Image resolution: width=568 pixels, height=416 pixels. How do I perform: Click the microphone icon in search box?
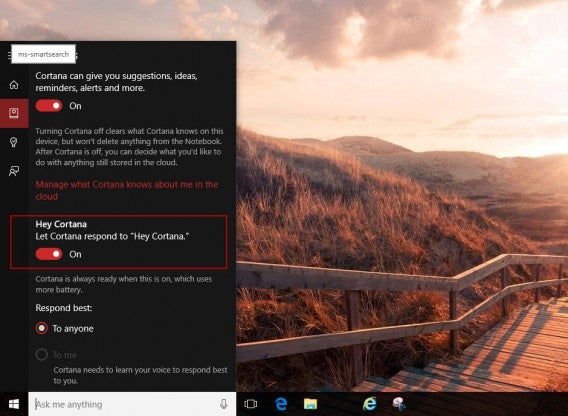pos(224,404)
